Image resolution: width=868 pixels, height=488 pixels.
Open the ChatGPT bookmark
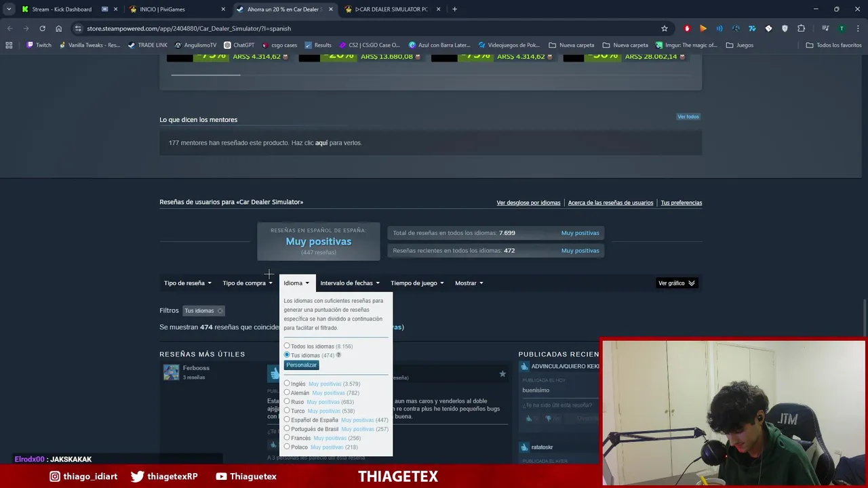(239, 45)
